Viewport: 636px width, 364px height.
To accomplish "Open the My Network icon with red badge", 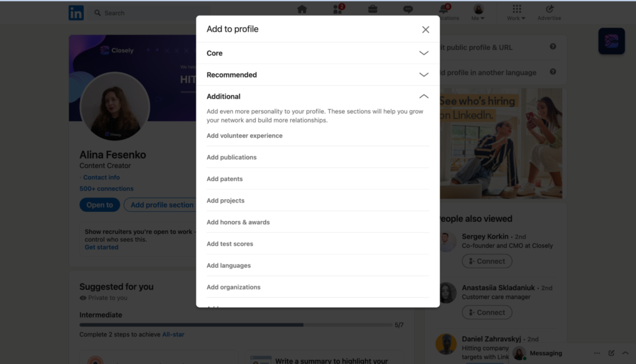I will tap(337, 9).
